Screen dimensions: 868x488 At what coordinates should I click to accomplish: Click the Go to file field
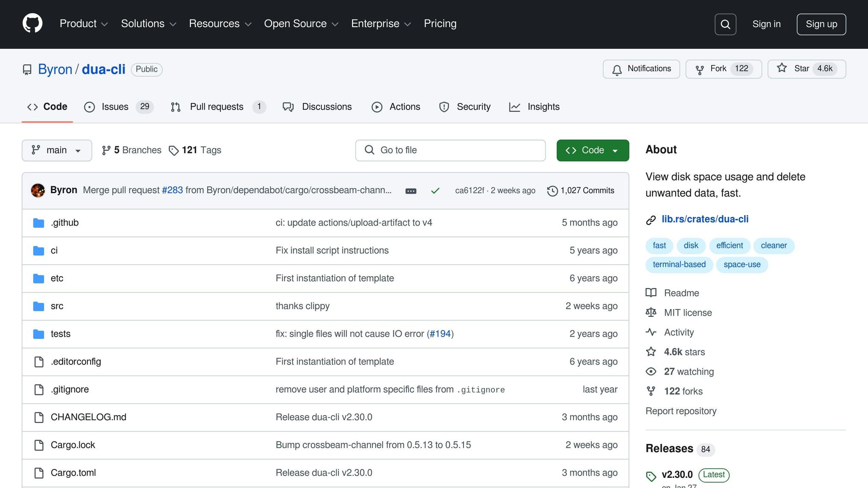click(450, 150)
